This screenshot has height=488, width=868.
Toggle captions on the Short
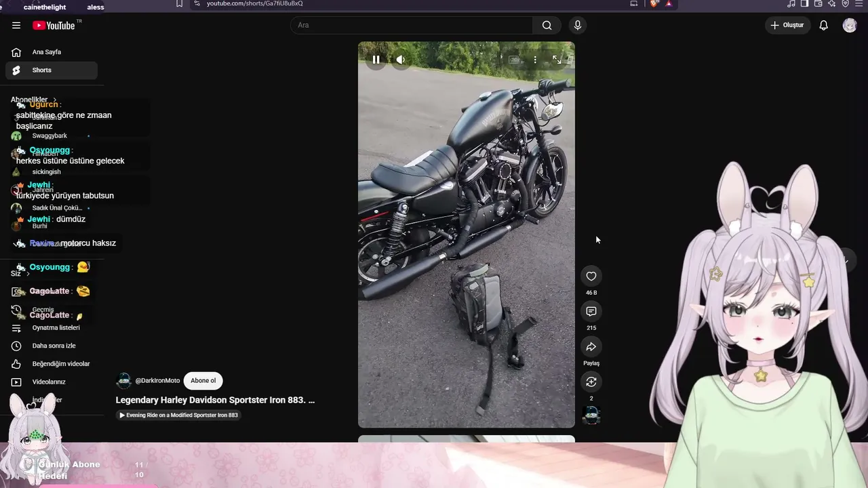[514, 60]
